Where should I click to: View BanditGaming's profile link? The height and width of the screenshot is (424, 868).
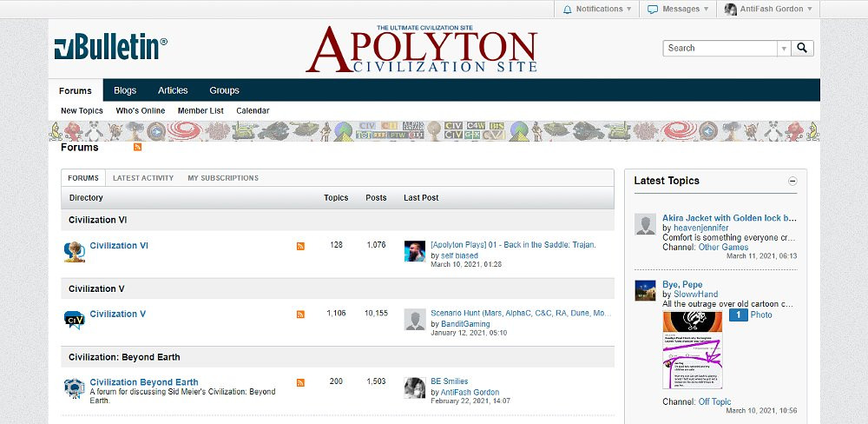pyautogui.click(x=465, y=324)
